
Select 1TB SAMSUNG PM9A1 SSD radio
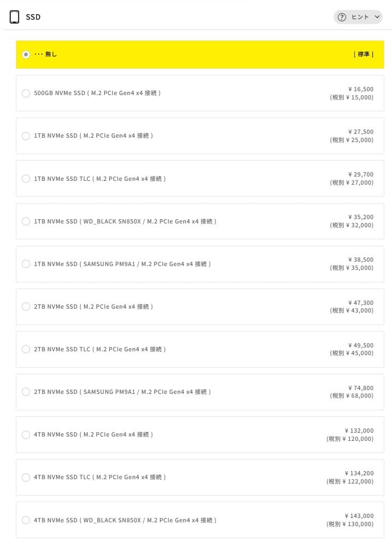26,264
